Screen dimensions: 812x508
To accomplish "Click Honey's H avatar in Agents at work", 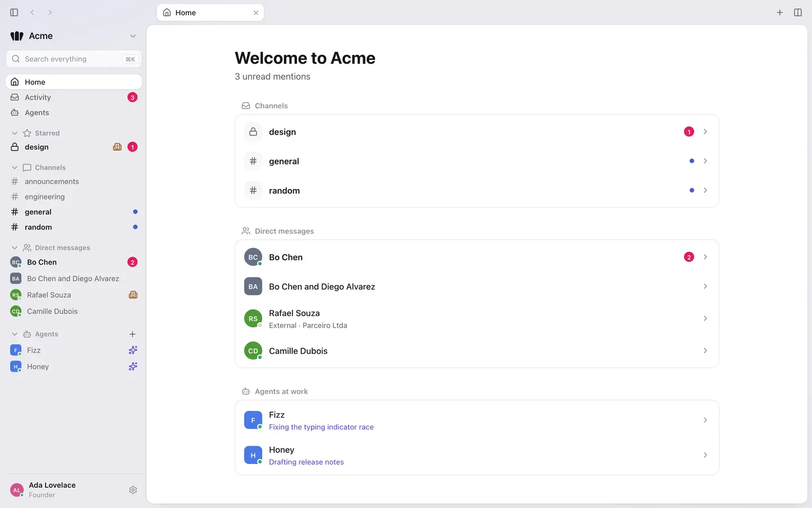I will [x=253, y=455].
